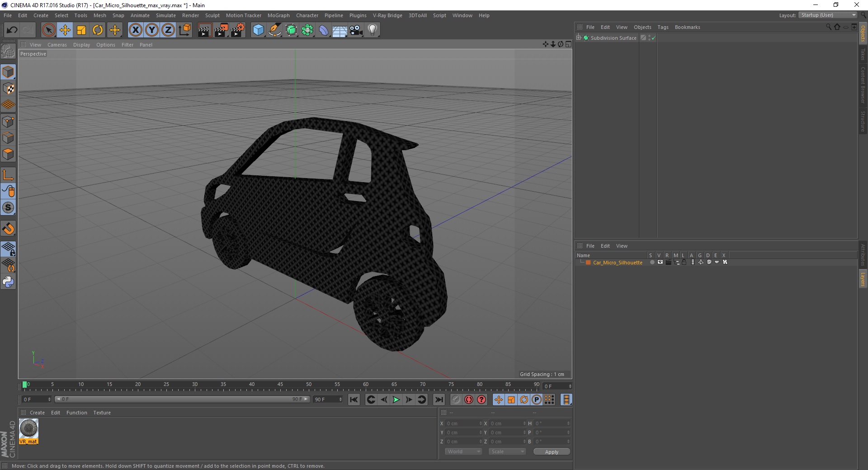
Task: Switch to Model mode cube icon
Action: [8, 72]
